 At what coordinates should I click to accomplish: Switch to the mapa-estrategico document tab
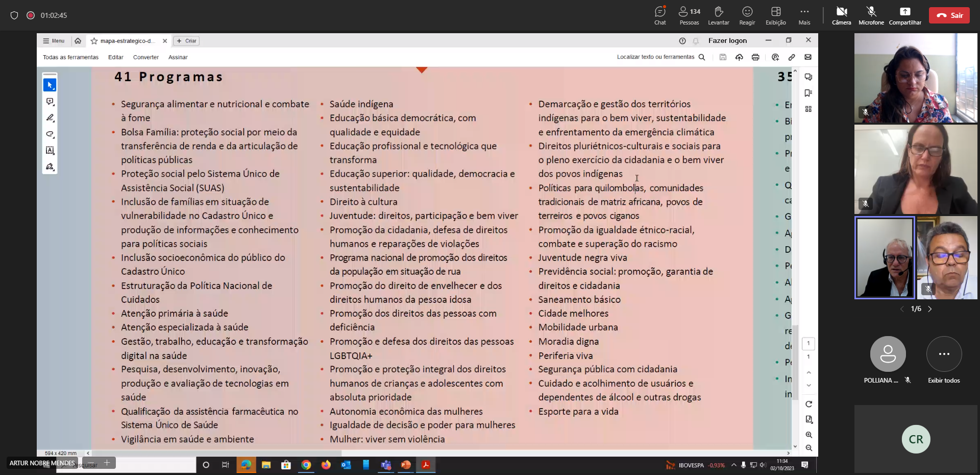coord(127,41)
